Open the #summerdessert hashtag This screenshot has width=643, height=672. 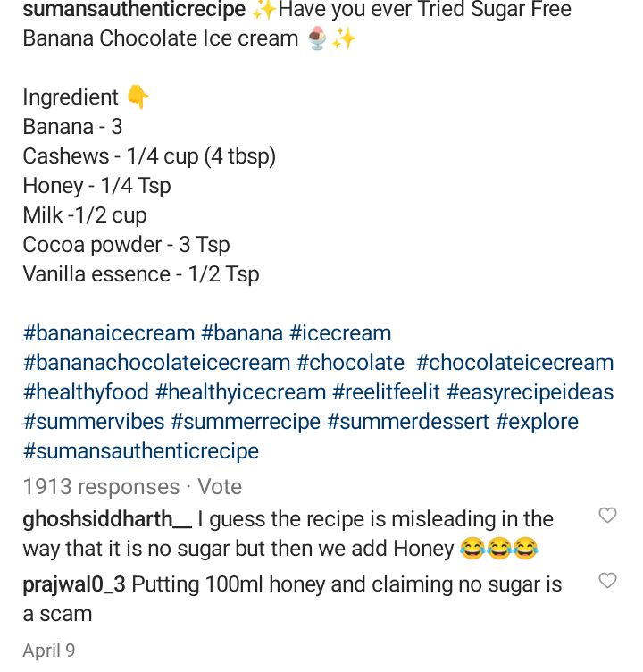pyautogui.click(x=408, y=422)
